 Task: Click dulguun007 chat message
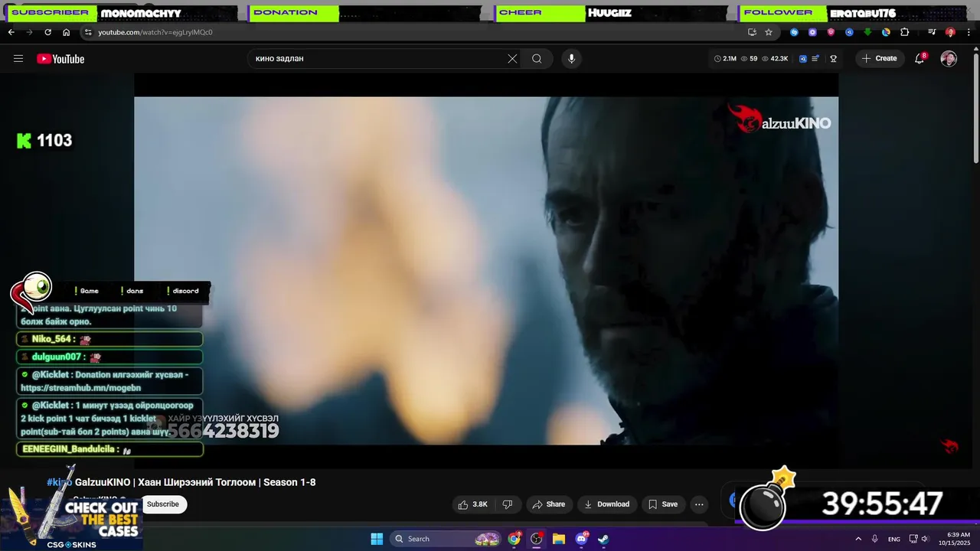[x=109, y=357]
